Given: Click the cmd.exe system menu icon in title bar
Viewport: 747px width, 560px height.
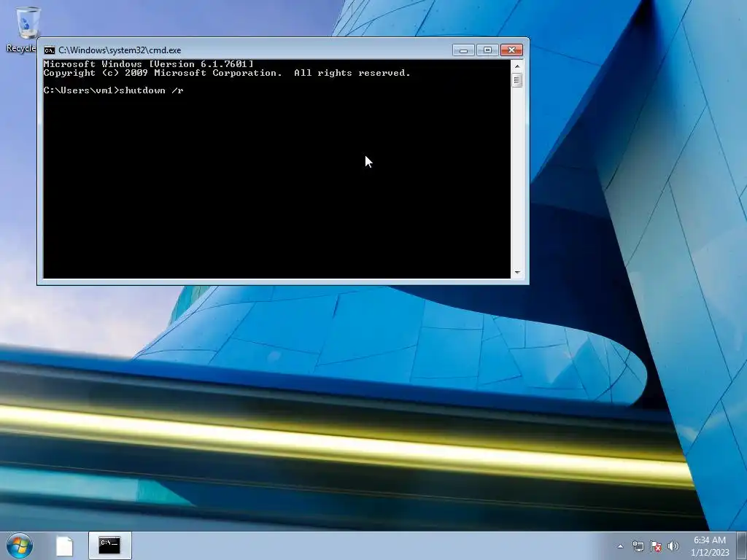Looking at the screenshot, I should 49,50.
